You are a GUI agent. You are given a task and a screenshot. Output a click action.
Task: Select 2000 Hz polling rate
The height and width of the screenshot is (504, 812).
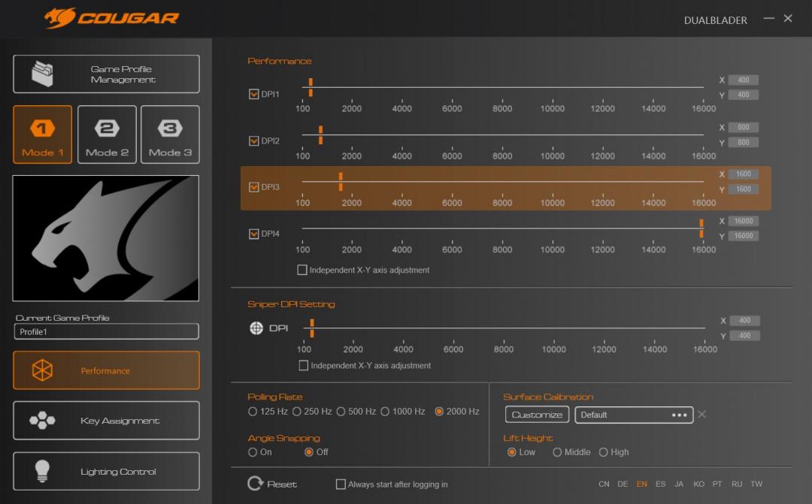[439, 412]
